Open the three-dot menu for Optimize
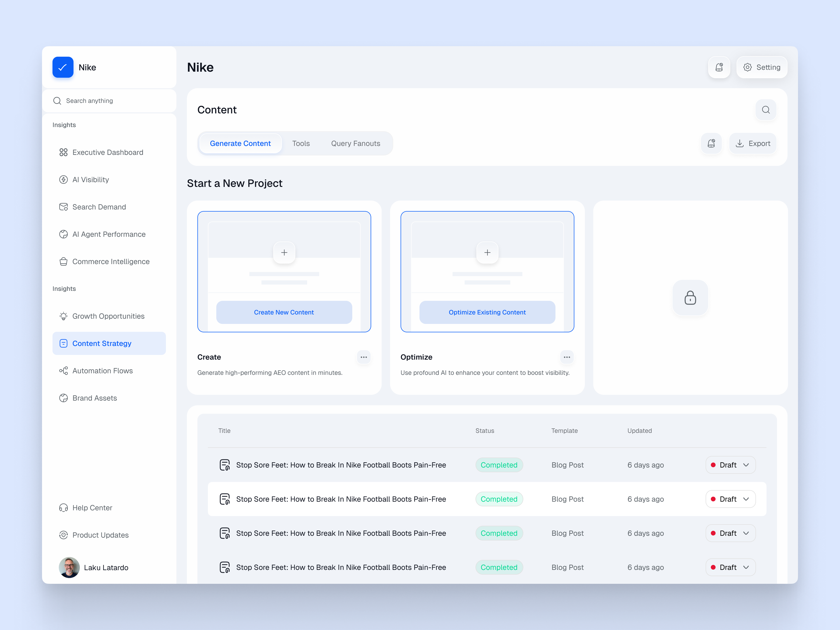 [566, 357]
